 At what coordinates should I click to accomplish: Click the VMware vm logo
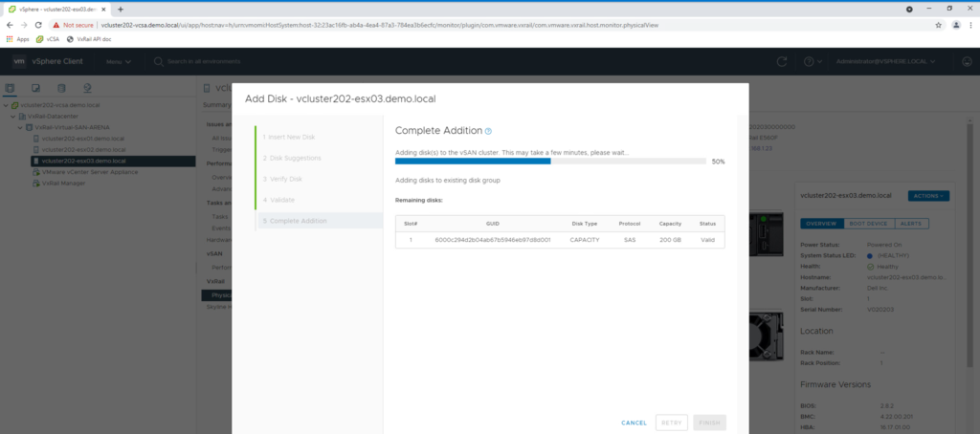point(19,61)
